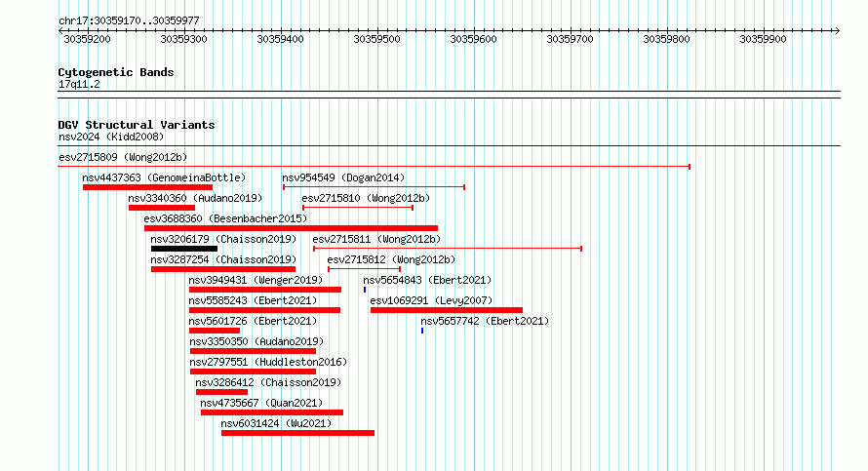This screenshot has width=868, height=471.
Task: Open nsv2797551 (Huddleston2016) label
Action: (x=268, y=362)
